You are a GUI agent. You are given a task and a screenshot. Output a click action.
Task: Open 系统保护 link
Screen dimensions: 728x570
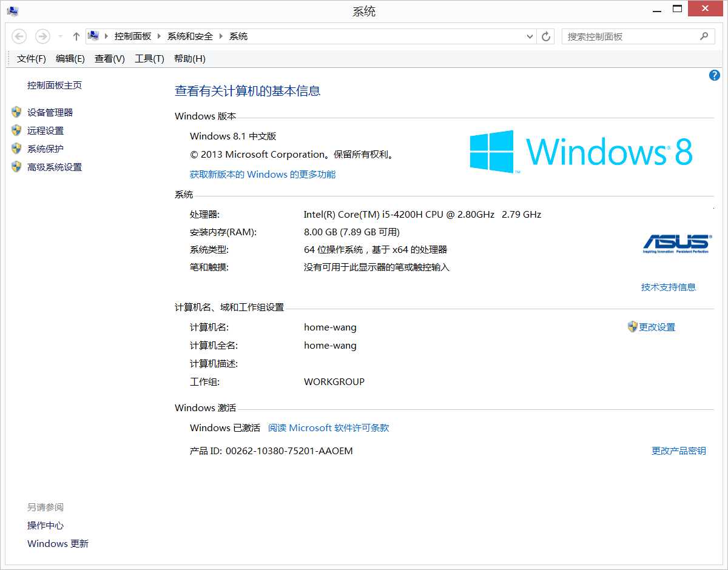pos(45,149)
